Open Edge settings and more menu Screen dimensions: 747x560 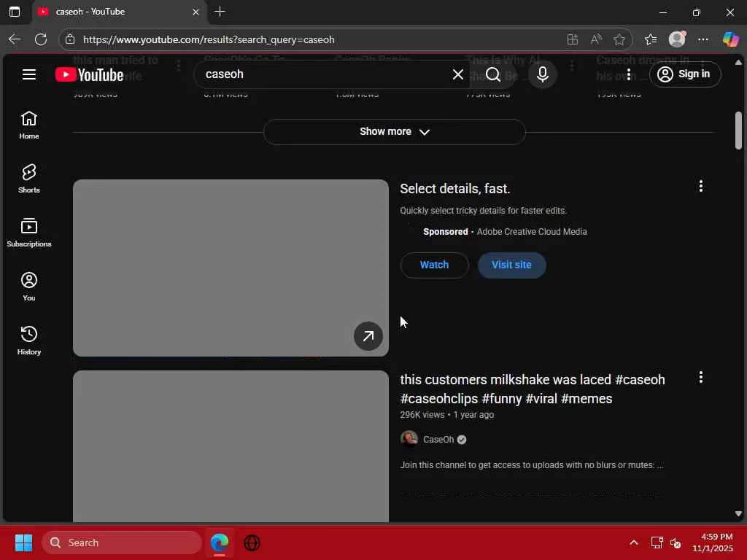point(703,39)
